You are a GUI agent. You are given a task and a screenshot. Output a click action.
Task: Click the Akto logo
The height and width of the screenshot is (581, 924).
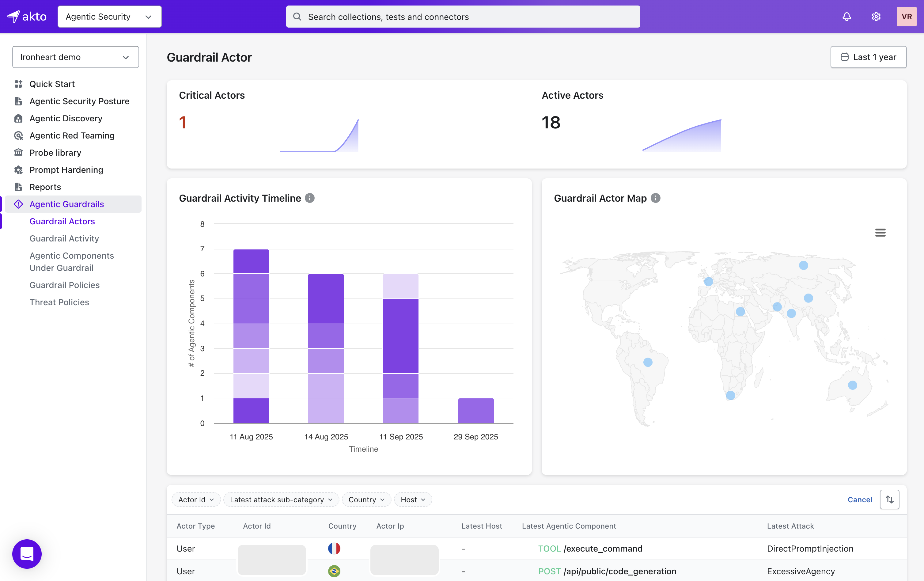[27, 17]
